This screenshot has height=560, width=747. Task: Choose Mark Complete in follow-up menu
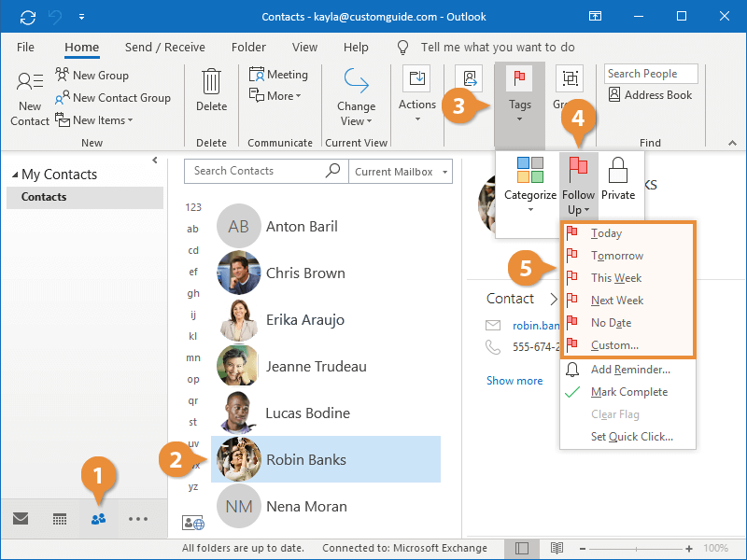point(627,392)
